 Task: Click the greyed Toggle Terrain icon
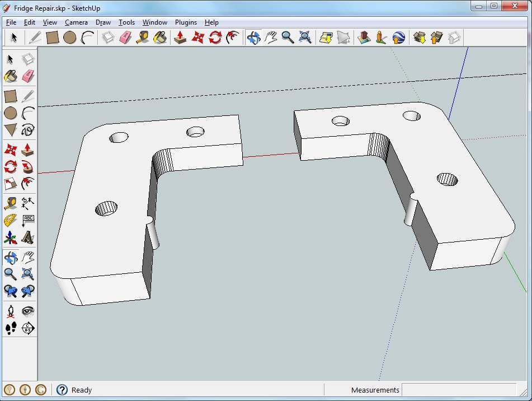[x=343, y=38]
